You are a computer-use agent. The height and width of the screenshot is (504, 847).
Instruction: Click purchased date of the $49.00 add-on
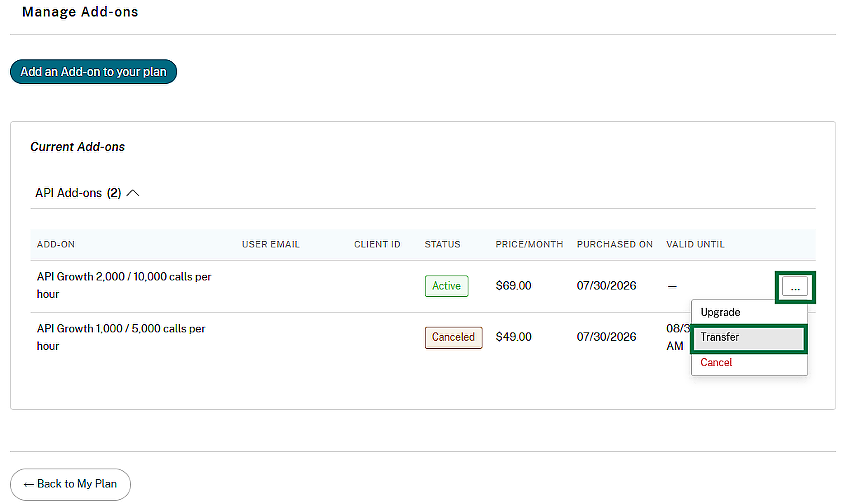click(606, 337)
